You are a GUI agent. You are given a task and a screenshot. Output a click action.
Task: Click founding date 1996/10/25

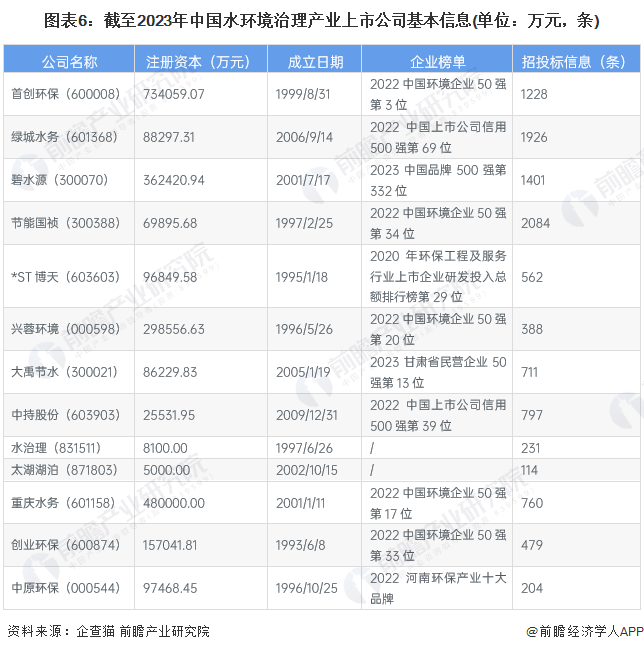tap(306, 588)
